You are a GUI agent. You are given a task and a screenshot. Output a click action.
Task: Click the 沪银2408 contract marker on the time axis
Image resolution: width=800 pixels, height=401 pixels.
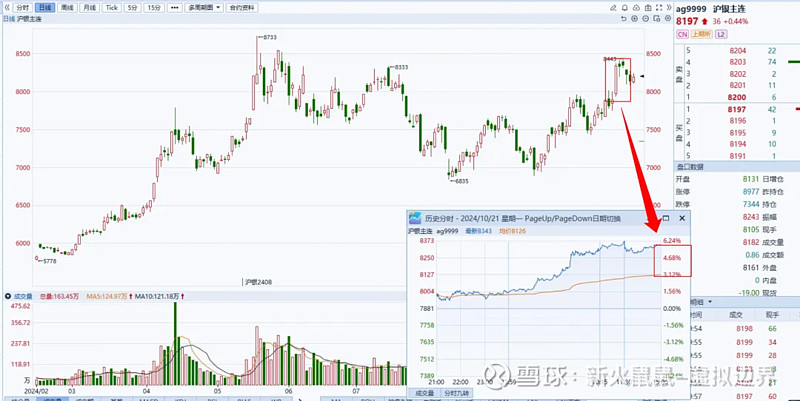coord(257,282)
